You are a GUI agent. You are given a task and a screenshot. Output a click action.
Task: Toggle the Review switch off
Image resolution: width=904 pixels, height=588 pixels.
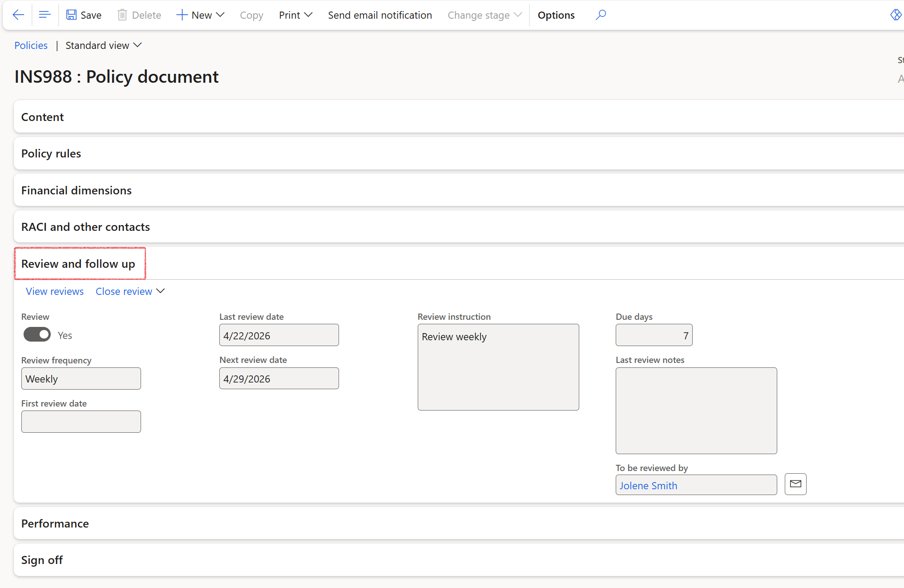37,334
